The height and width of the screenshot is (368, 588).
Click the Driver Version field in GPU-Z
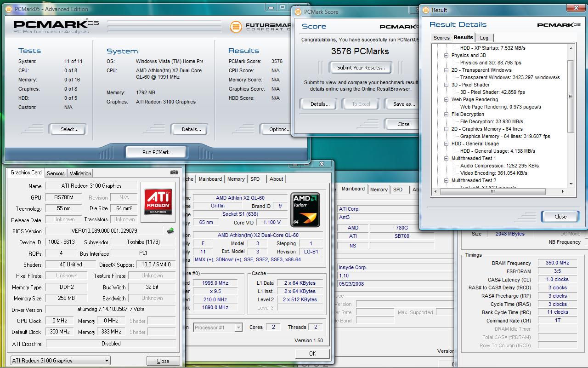click(x=111, y=310)
